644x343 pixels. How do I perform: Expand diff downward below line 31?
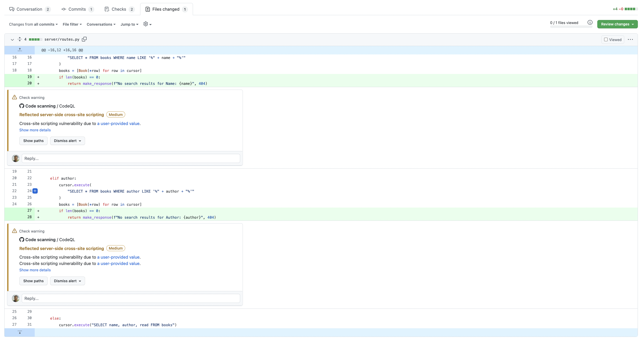[x=20, y=332]
